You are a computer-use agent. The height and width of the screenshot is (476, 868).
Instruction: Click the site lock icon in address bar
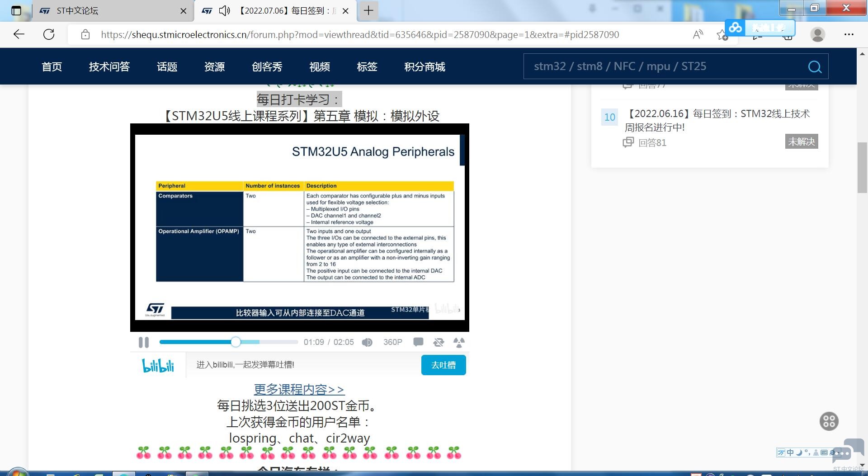(x=85, y=35)
